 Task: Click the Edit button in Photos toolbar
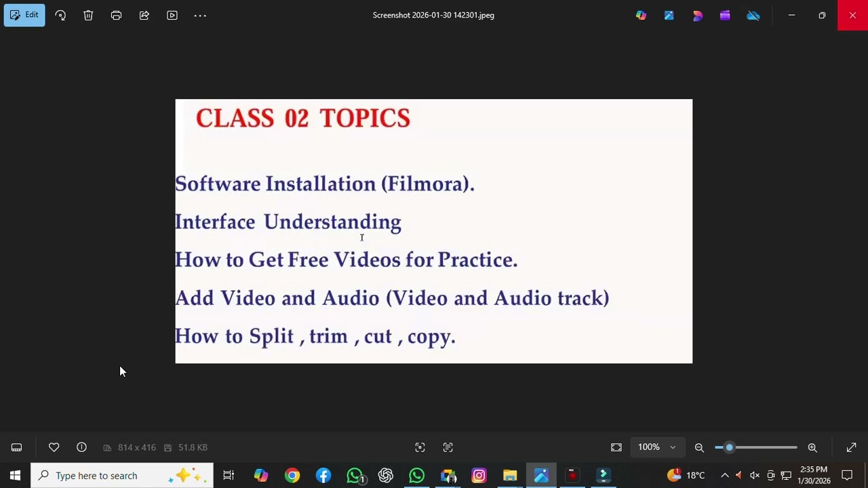(24, 15)
